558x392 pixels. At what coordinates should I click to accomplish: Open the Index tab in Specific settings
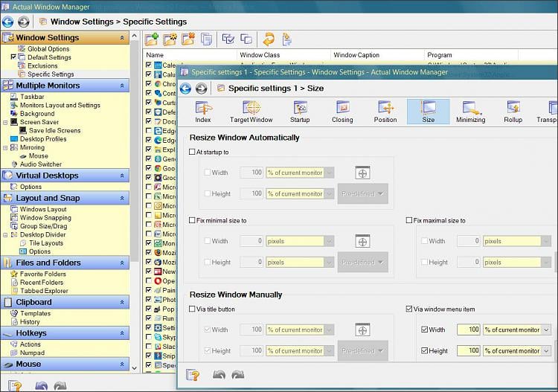pos(203,112)
